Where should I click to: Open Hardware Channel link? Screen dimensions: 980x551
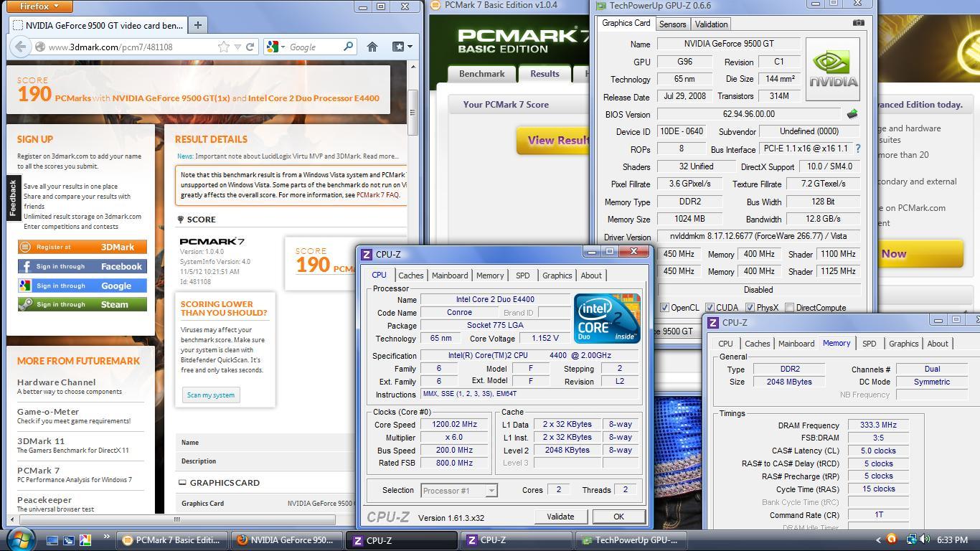[56, 382]
